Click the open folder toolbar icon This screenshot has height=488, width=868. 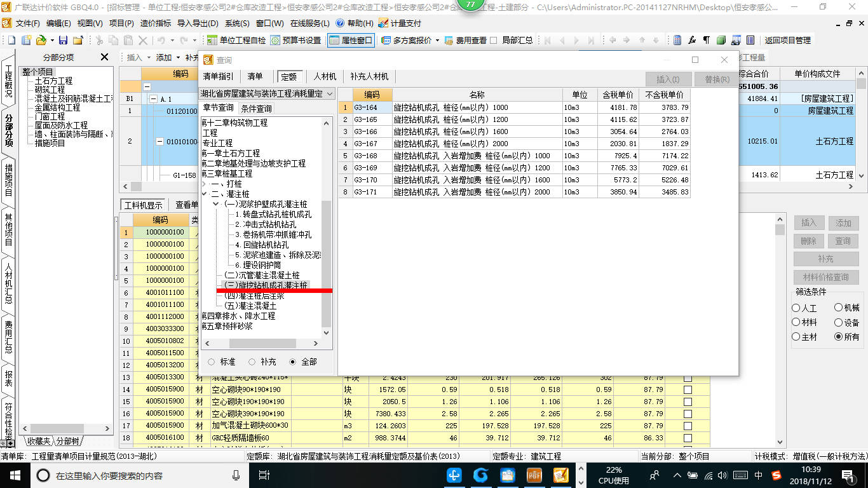click(41, 40)
